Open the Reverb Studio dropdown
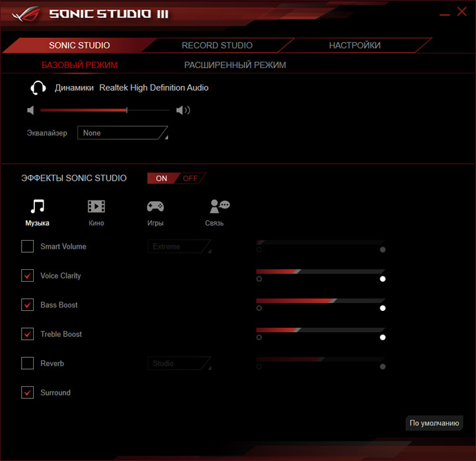 (179, 363)
